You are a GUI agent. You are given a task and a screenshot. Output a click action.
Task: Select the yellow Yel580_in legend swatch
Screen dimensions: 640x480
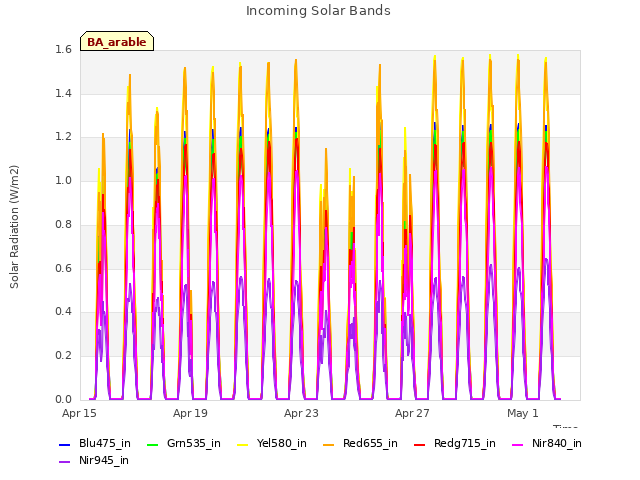242,444
